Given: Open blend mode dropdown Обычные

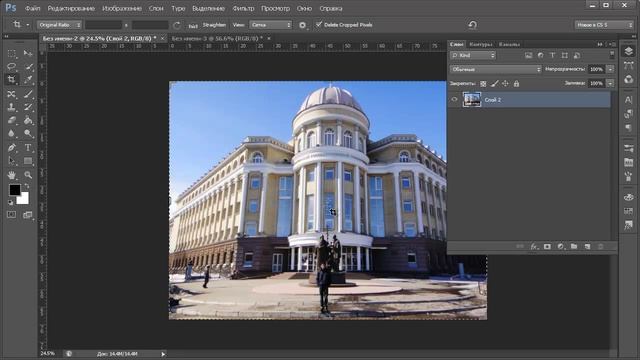Looking at the screenshot, I should coord(496,69).
